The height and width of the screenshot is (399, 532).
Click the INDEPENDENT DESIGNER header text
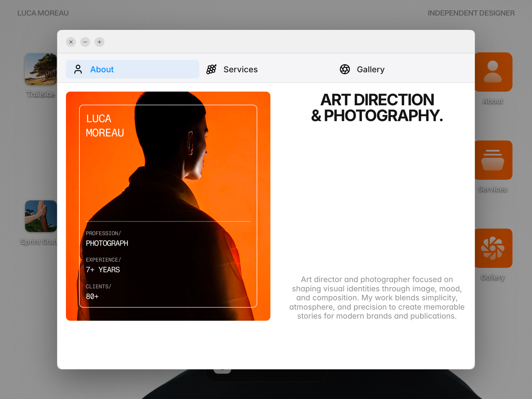click(471, 13)
